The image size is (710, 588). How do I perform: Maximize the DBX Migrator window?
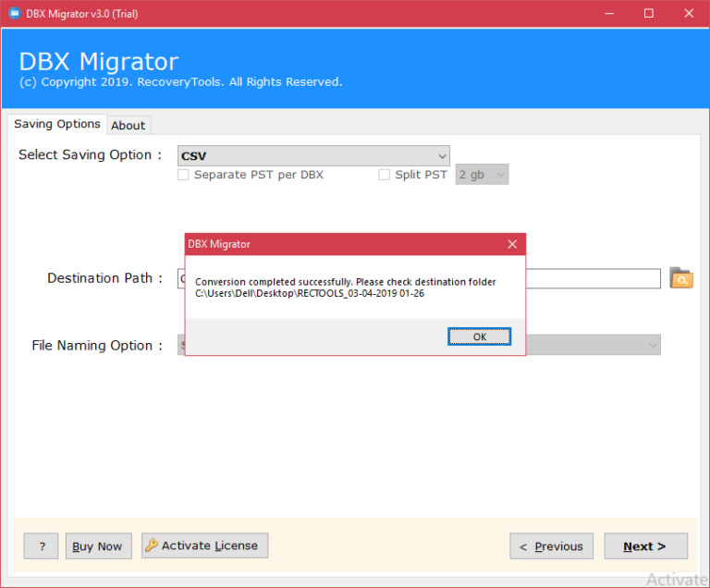(648, 13)
